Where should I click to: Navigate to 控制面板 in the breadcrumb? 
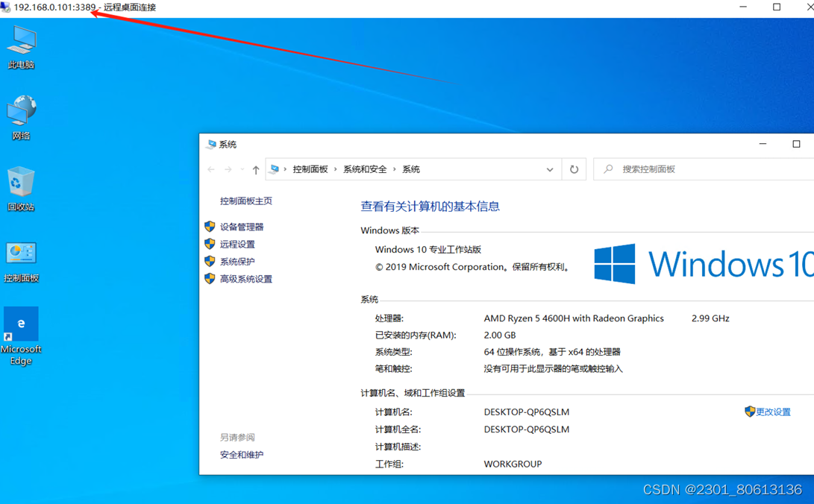click(x=310, y=169)
